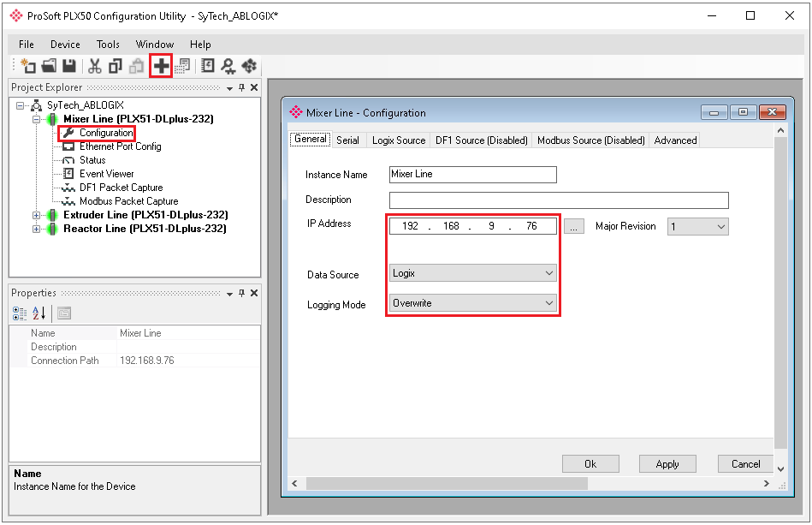Open the Data Source dropdown
The height and width of the screenshot is (525, 812).
(473, 273)
